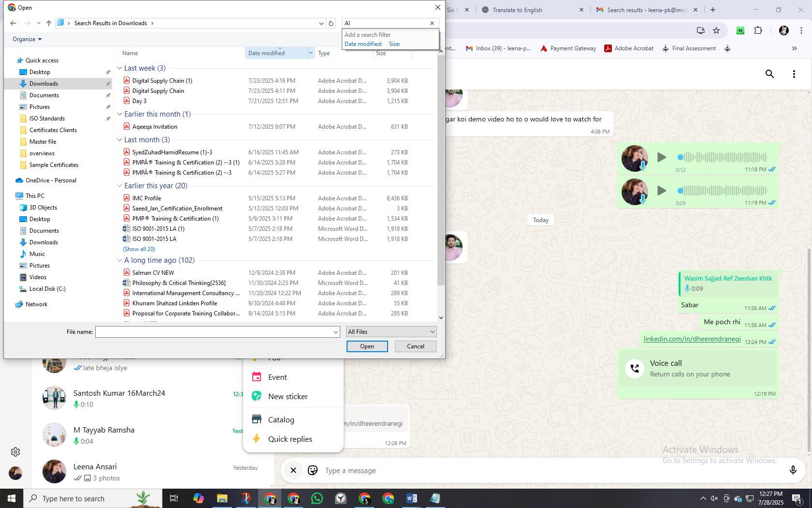Play the 0:29 voice message
812x508 pixels.
(x=662, y=191)
